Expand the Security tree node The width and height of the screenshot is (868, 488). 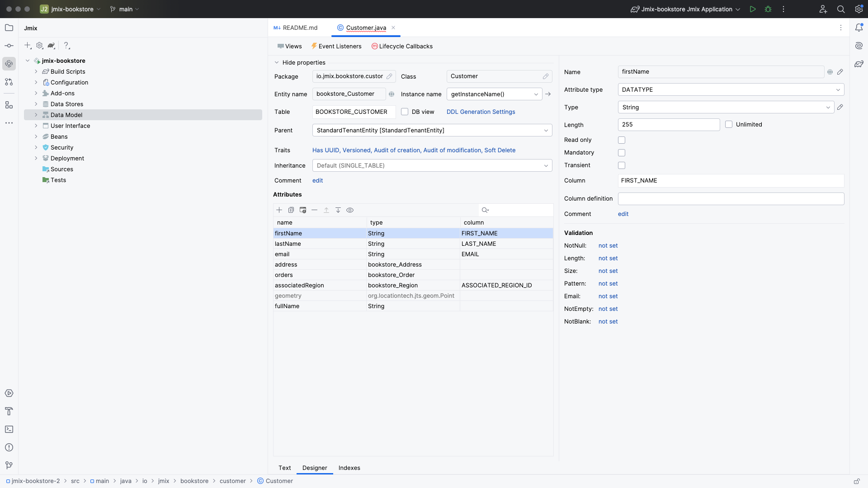click(36, 148)
